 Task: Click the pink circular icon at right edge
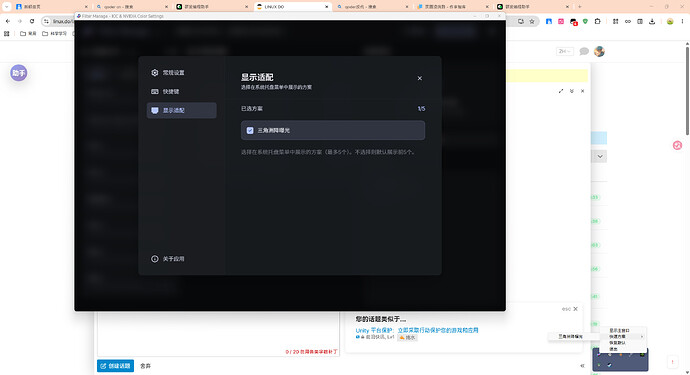(x=677, y=145)
